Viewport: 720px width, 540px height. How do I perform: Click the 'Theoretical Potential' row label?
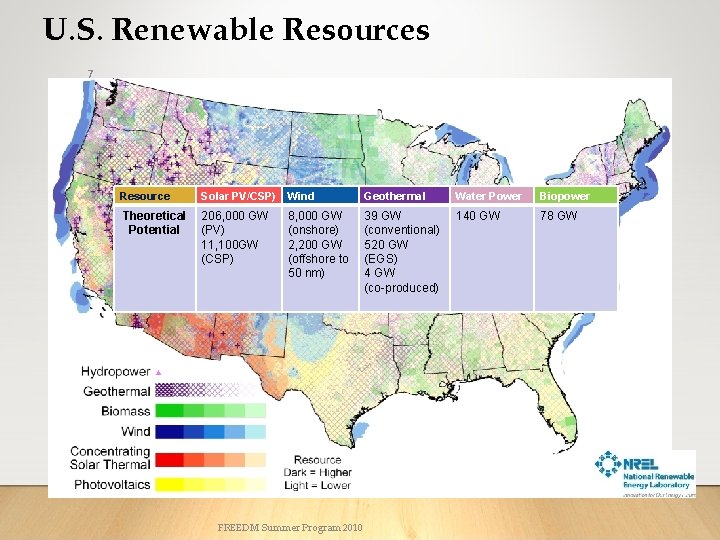(x=154, y=223)
